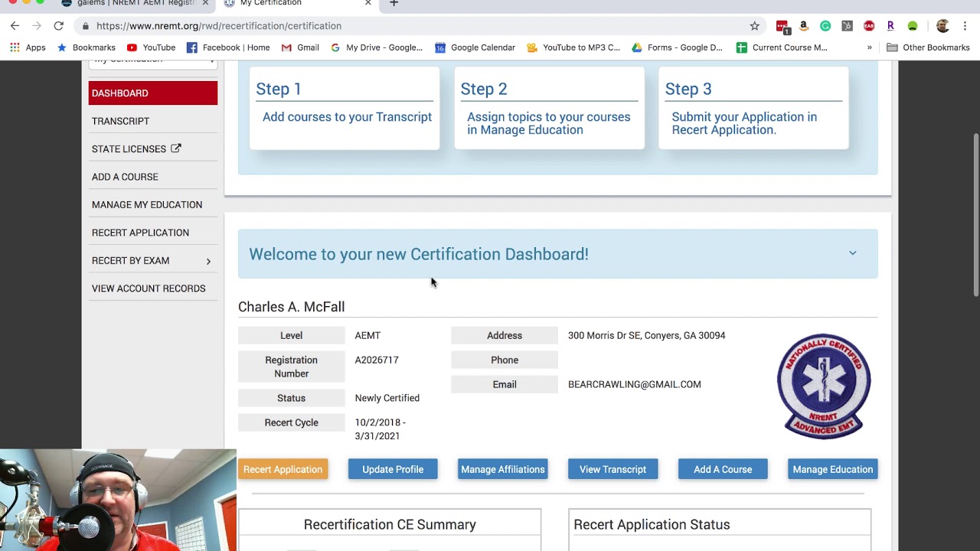Click the red EAB extension icon
The width and height of the screenshot is (980, 551).
click(x=869, y=26)
